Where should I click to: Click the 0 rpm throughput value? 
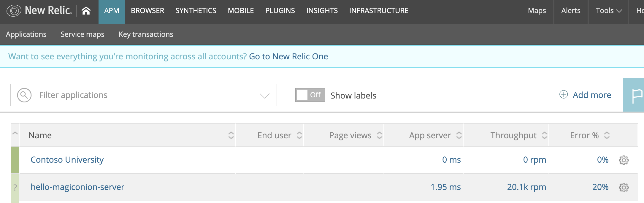[x=534, y=160]
